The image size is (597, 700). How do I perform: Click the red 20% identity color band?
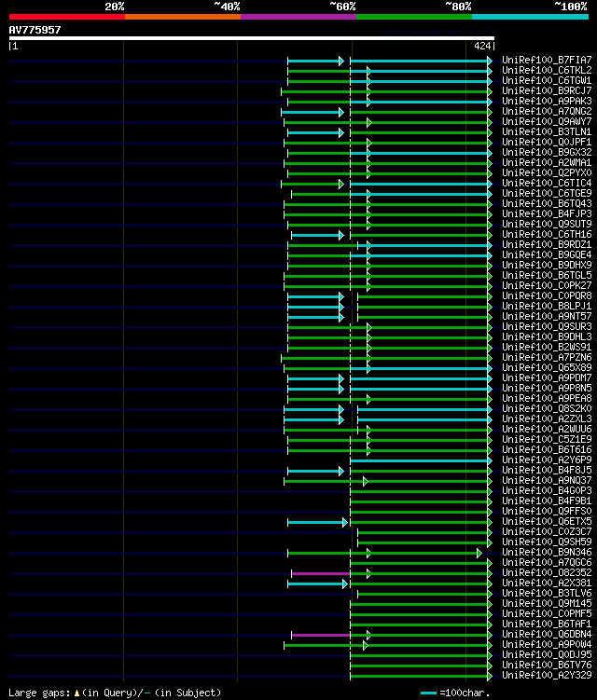point(67,17)
